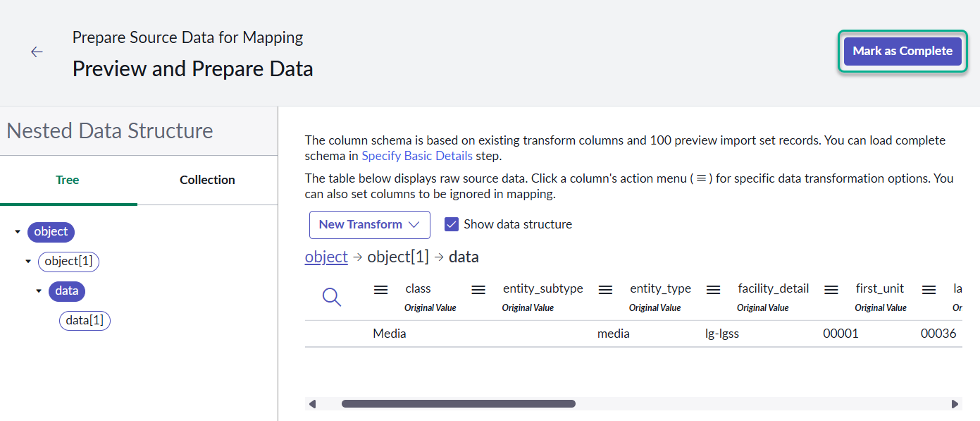The image size is (980, 421).
Task: Collapse the root object tree node
Action: pyautogui.click(x=18, y=232)
